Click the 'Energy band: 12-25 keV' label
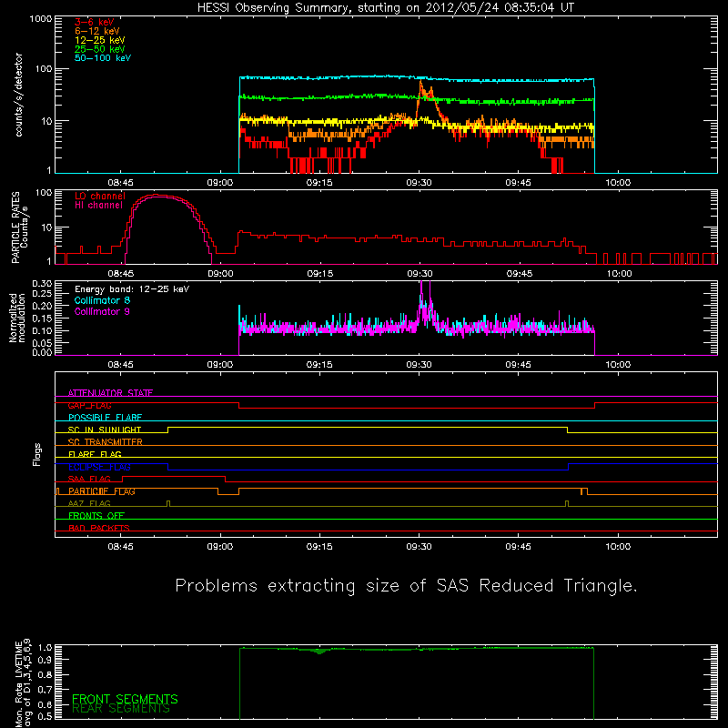 (x=132, y=289)
